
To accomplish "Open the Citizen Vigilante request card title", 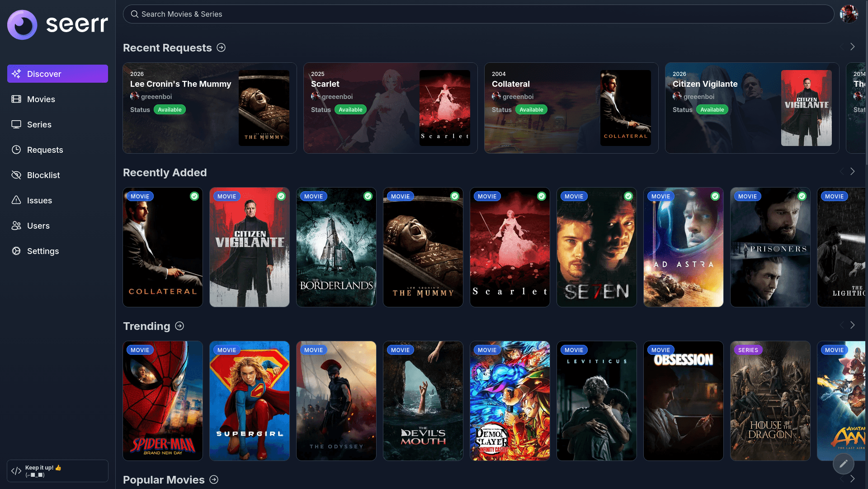I will (x=705, y=84).
